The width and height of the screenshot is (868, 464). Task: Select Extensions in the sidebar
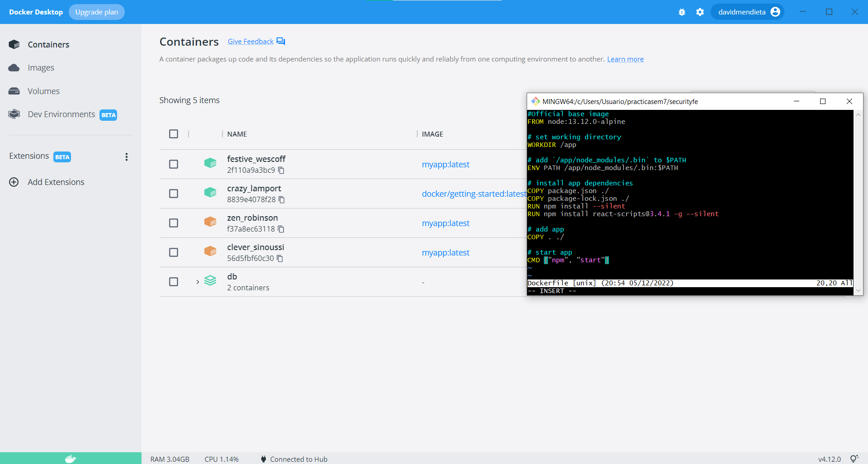click(x=28, y=156)
